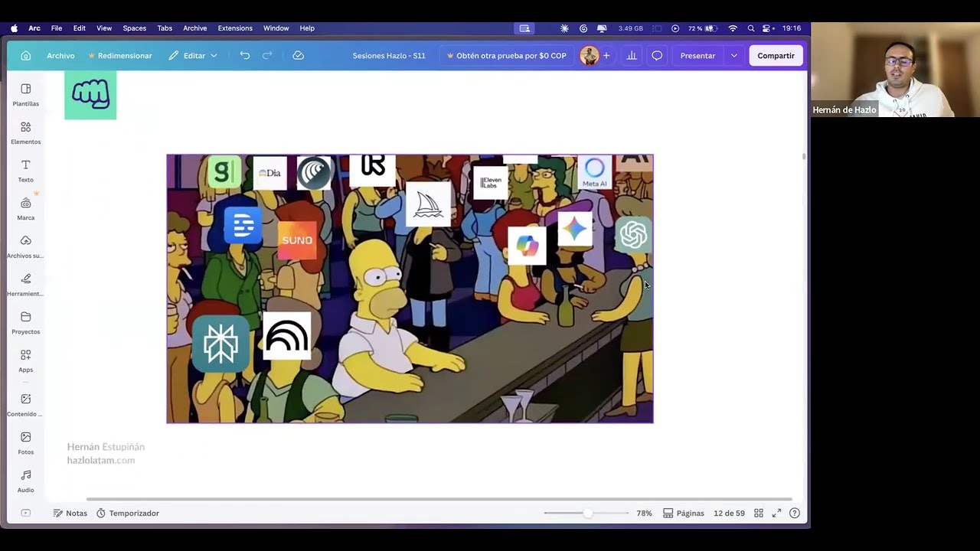
Task: Enter fullscreen mode from bottom bar
Action: (776, 513)
